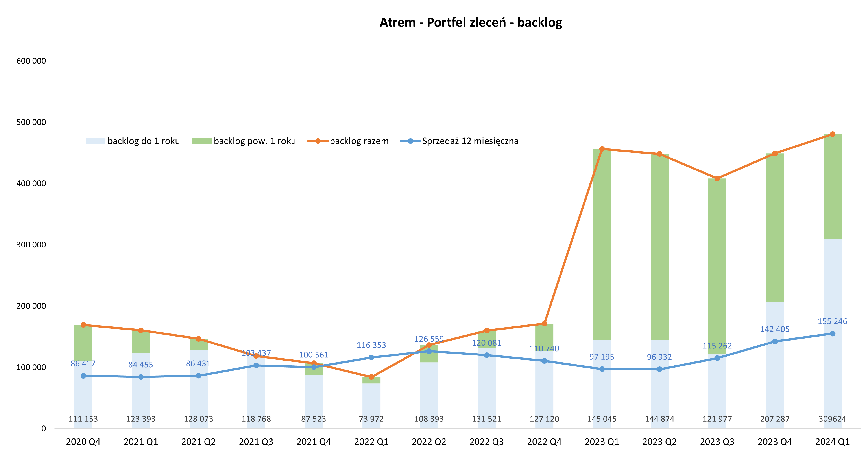The image size is (868, 469).
Task: Click the sales label '86 431'
Action: pos(198,364)
